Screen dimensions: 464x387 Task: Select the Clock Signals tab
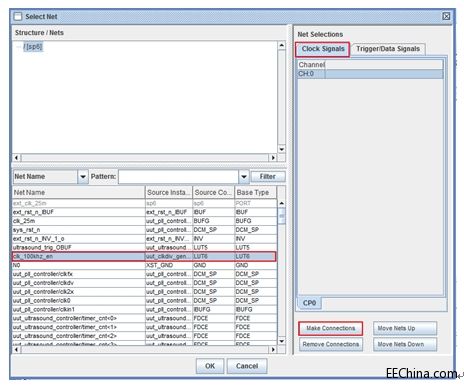coord(323,49)
